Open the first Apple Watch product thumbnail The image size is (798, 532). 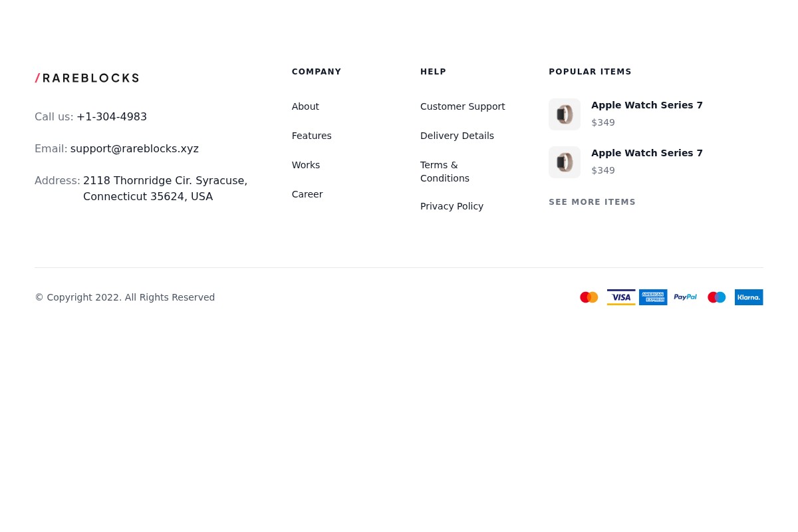tap(565, 114)
